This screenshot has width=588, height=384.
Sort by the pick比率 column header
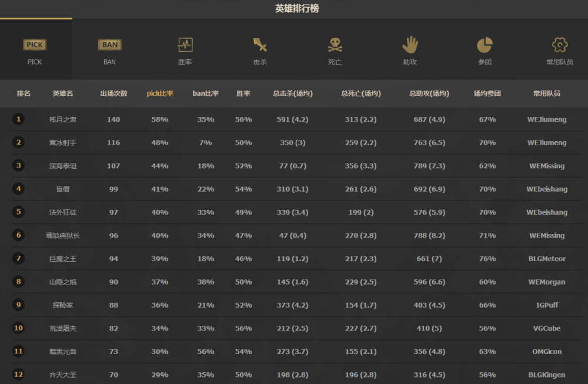click(160, 94)
